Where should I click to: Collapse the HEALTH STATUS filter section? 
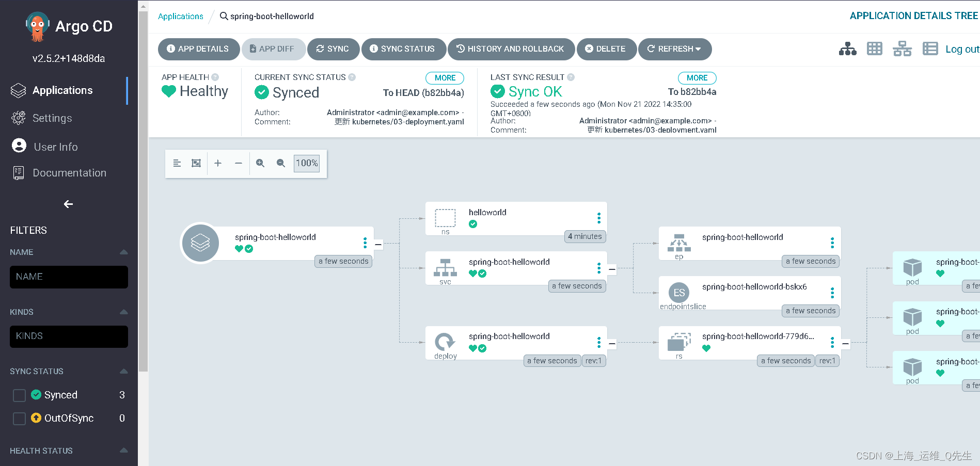[x=124, y=451]
